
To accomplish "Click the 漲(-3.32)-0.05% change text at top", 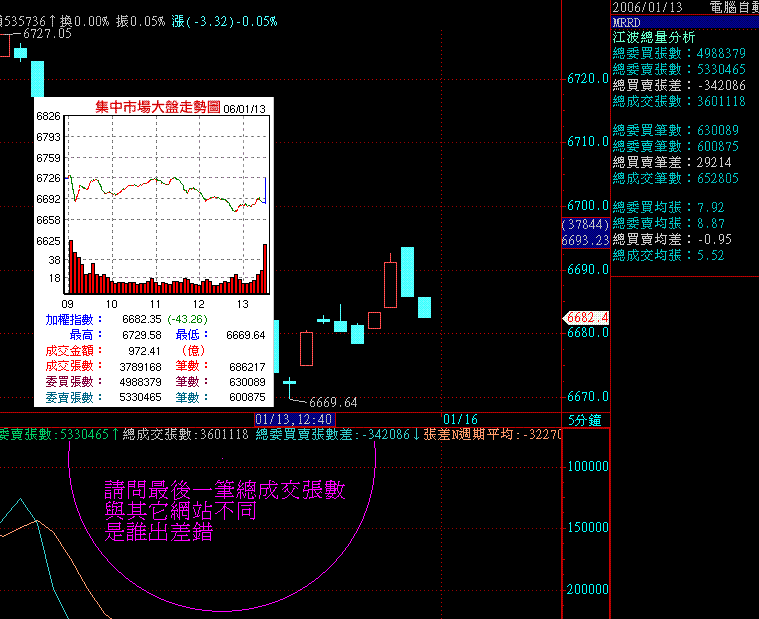I will click(224, 21).
